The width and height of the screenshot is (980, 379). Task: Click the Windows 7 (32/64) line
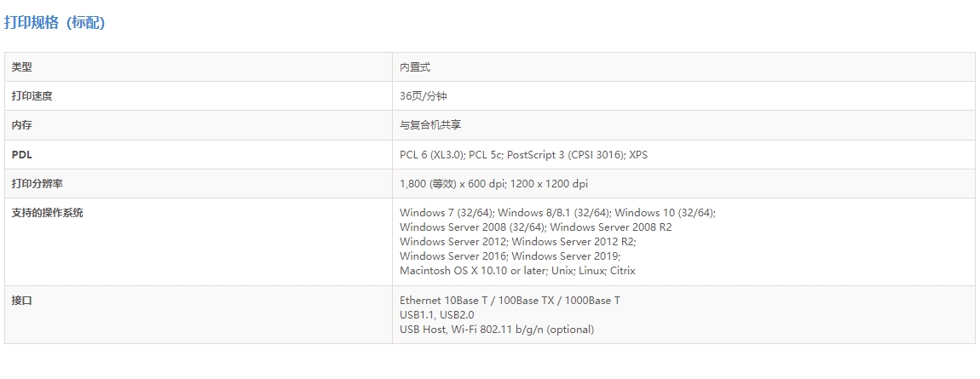pyautogui.click(x=447, y=213)
